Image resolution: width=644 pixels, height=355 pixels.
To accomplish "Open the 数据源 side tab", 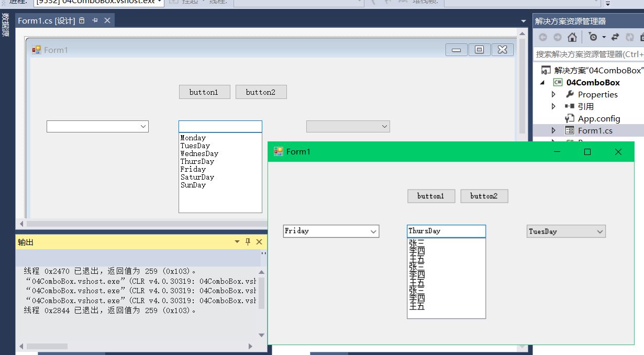I will [x=5, y=25].
